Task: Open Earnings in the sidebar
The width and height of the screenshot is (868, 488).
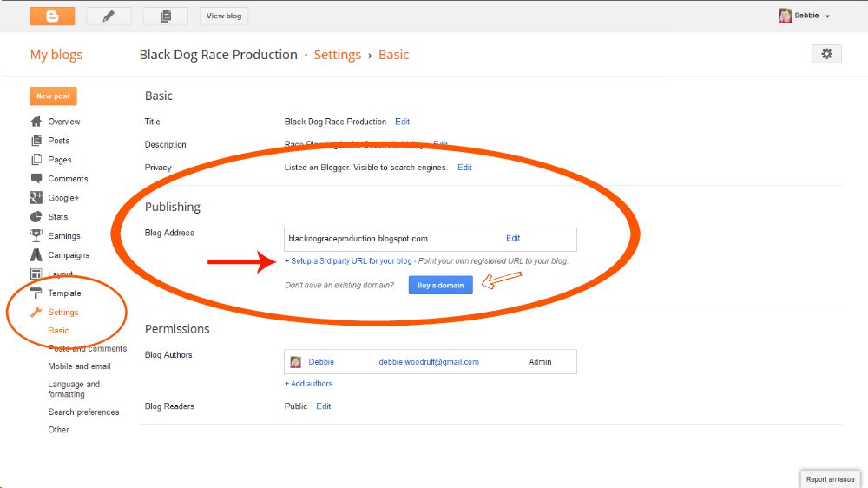Action: click(63, 236)
